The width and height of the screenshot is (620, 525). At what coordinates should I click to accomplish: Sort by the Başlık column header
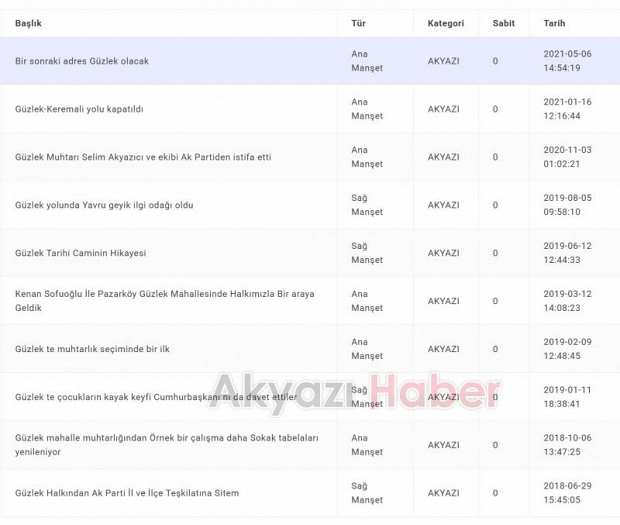click(x=28, y=23)
